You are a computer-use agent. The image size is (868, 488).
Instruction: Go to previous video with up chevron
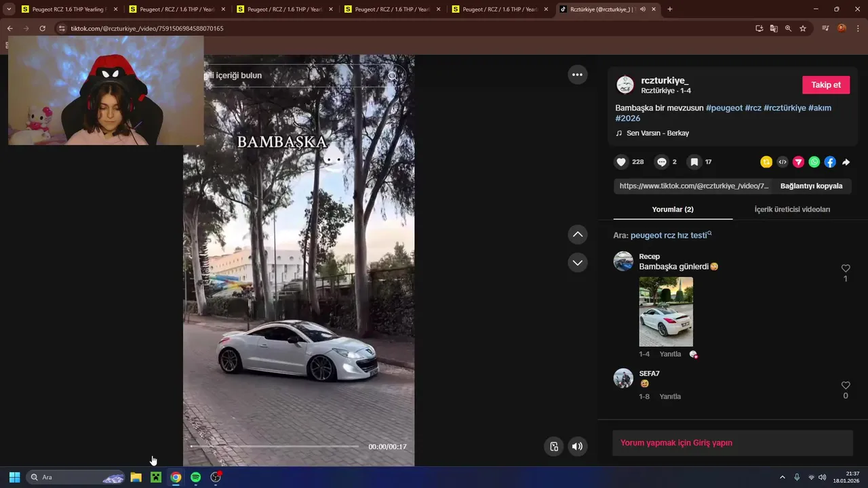pos(577,235)
